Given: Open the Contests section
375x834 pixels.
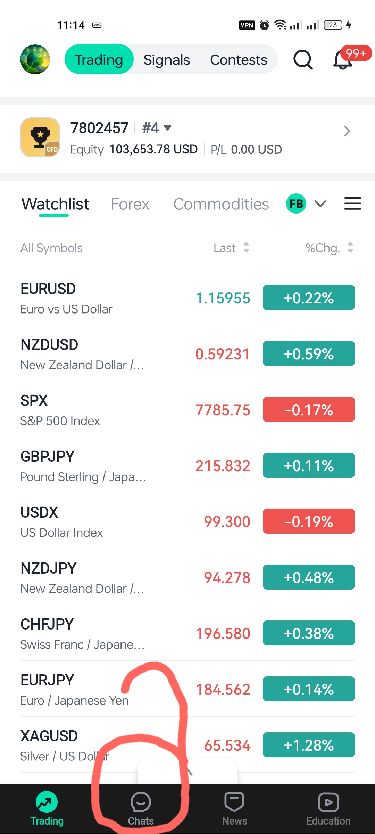Looking at the screenshot, I should point(238,60).
